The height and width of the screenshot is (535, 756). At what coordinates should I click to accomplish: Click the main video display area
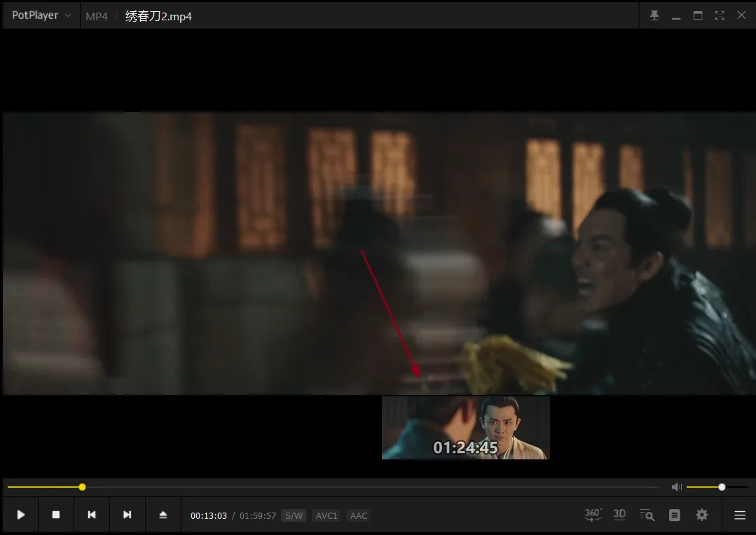click(379, 253)
